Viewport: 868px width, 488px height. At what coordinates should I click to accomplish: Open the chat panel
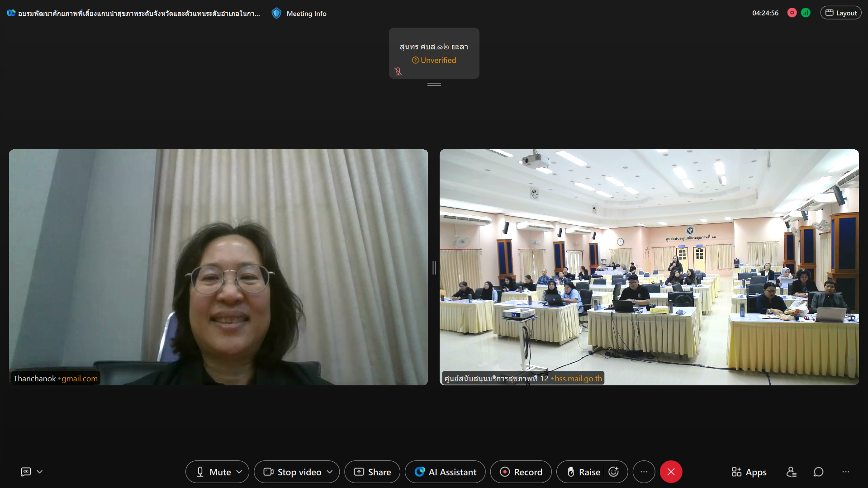(x=818, y=472)
